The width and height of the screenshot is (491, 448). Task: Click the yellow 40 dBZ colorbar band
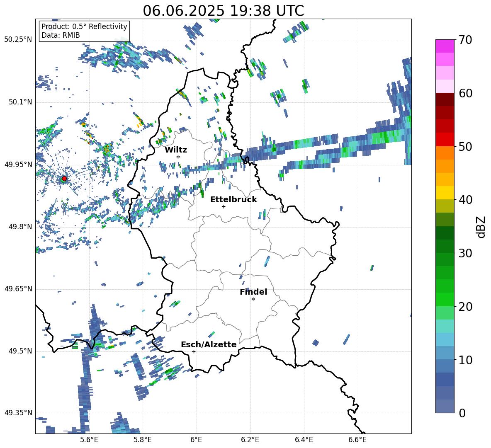pos(445,193)
